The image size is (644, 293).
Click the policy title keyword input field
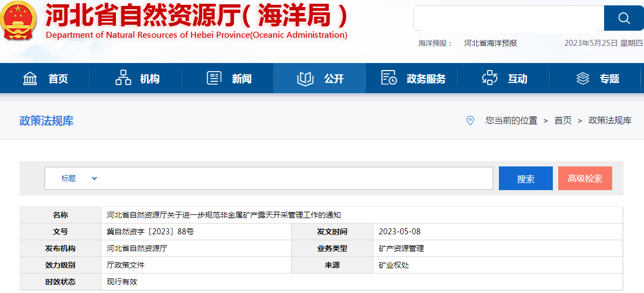[x=297, y=178]
